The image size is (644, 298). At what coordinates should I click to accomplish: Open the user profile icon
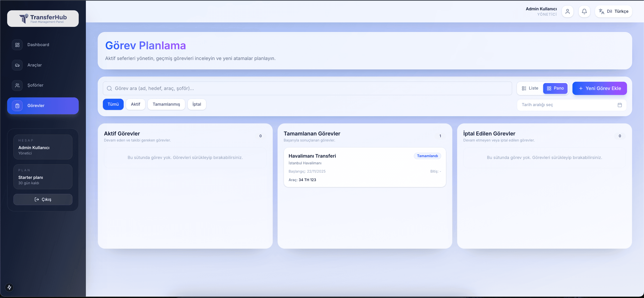pos(568,11)
